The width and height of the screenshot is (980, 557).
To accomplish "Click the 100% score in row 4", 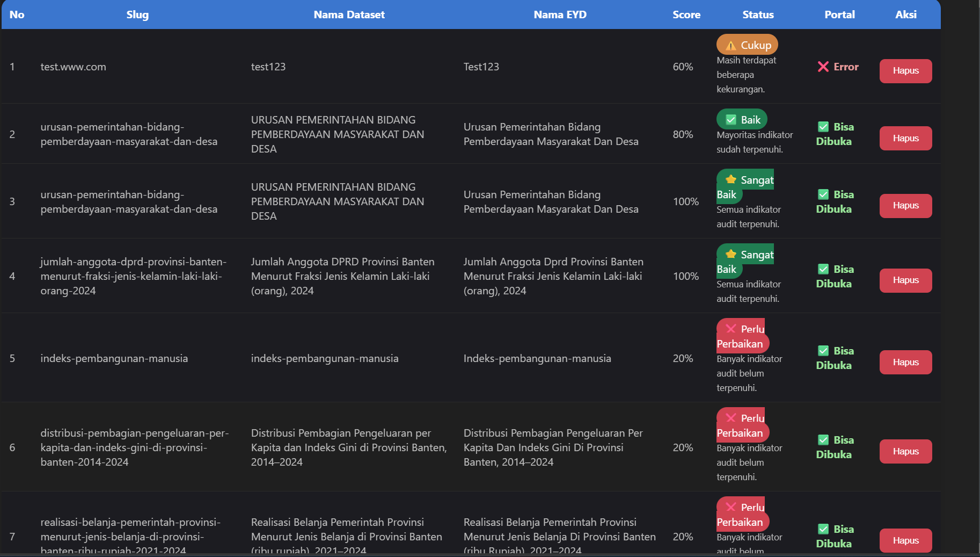I will (x=686, y=276).
